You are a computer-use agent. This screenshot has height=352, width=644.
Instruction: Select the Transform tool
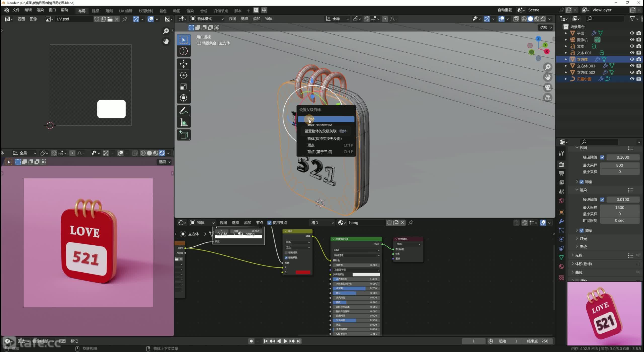[184, 98]
